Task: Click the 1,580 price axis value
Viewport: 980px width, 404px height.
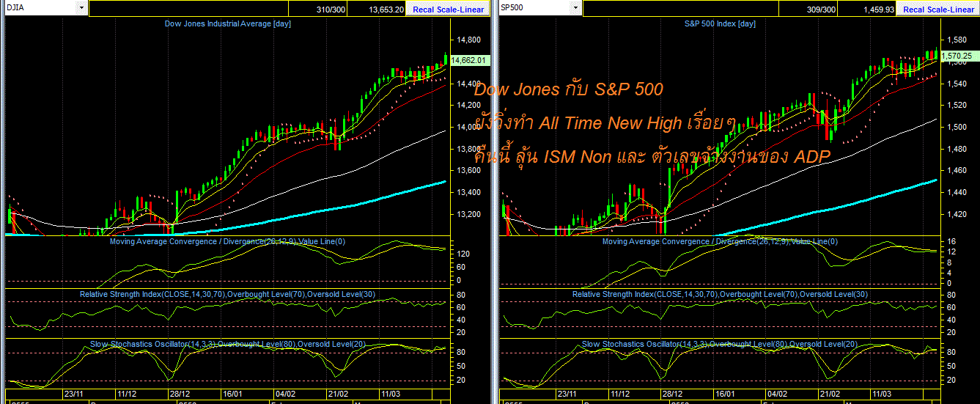Action: [x=957, y=40]
